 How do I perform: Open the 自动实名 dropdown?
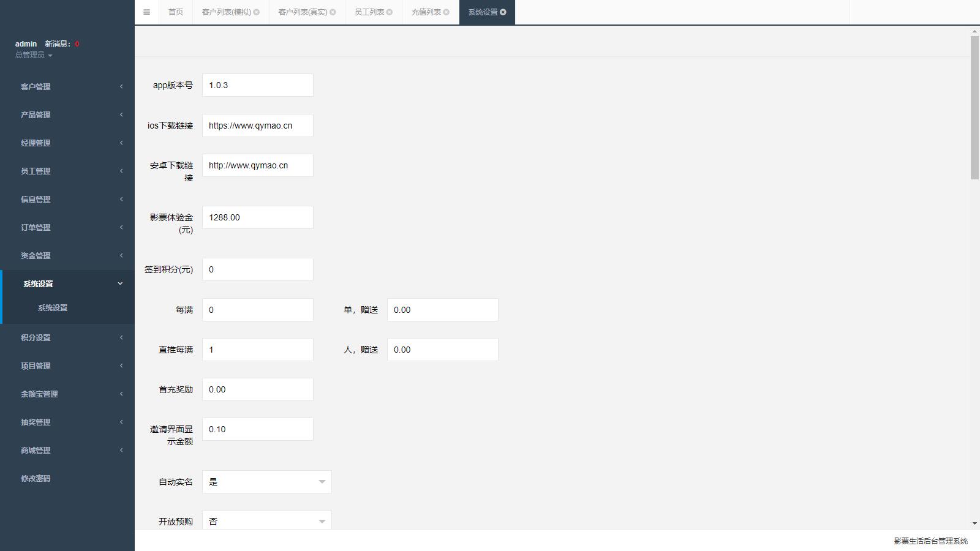pos(266,482)
